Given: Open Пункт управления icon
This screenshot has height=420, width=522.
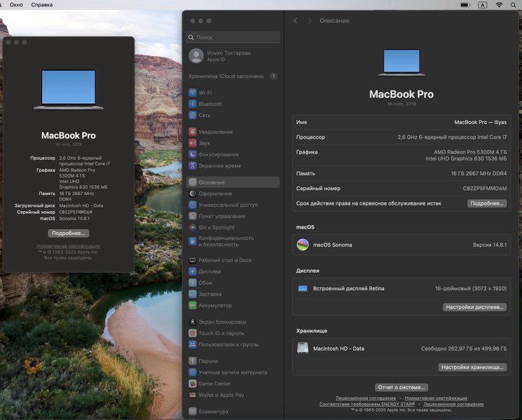Looking at the screenshot, I should tap(193, 216).
